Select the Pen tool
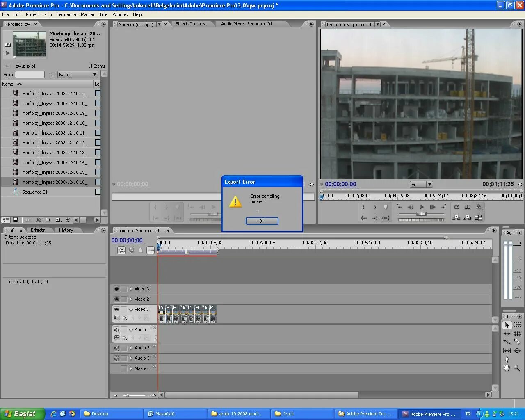This screenshot has height=420, width=525. pos(507,359)
